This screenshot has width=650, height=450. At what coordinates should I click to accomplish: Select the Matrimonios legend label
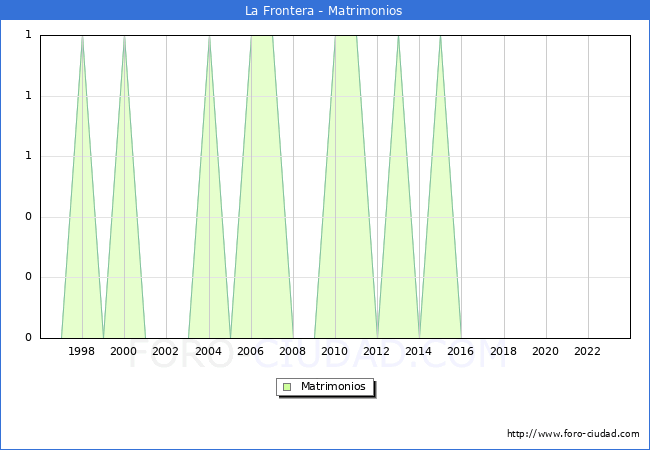(x=334, y=386)
